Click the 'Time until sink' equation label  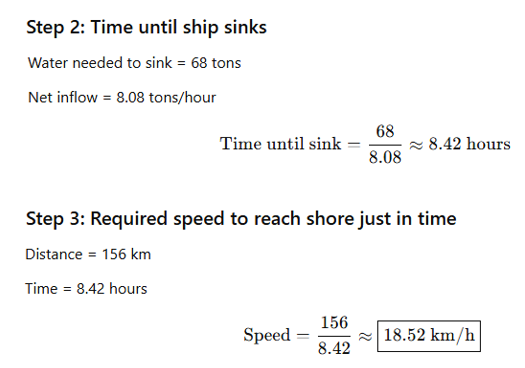pyautogui.click(x=280, y=144)
